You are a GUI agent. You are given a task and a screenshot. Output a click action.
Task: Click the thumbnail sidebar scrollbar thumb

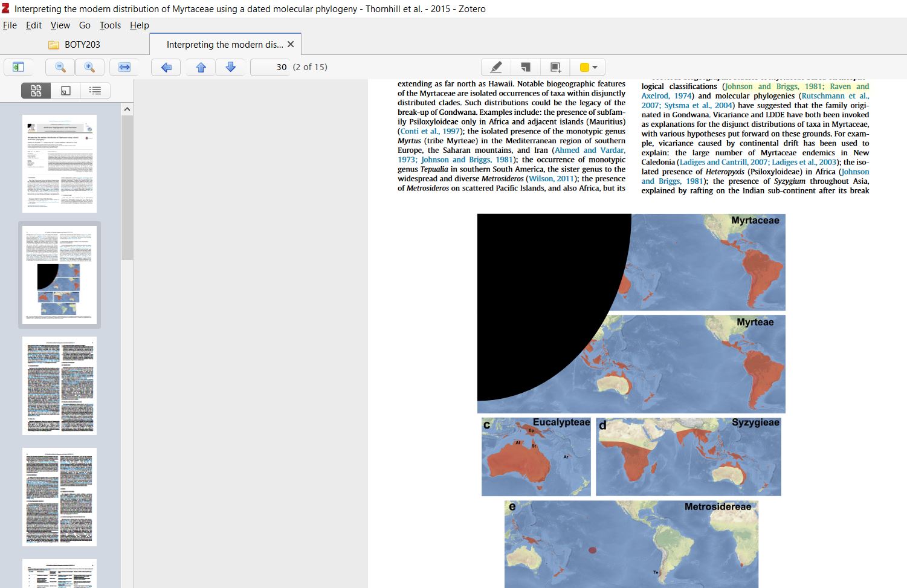point(127,187)
